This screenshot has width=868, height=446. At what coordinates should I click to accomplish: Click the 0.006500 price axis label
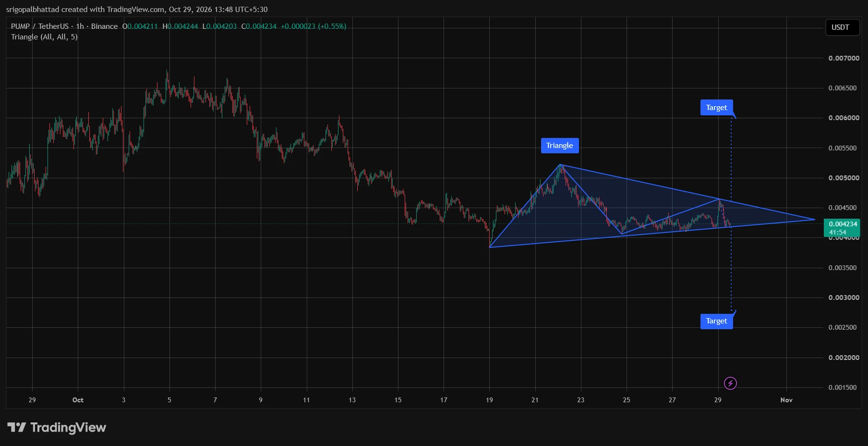point(843,88)
